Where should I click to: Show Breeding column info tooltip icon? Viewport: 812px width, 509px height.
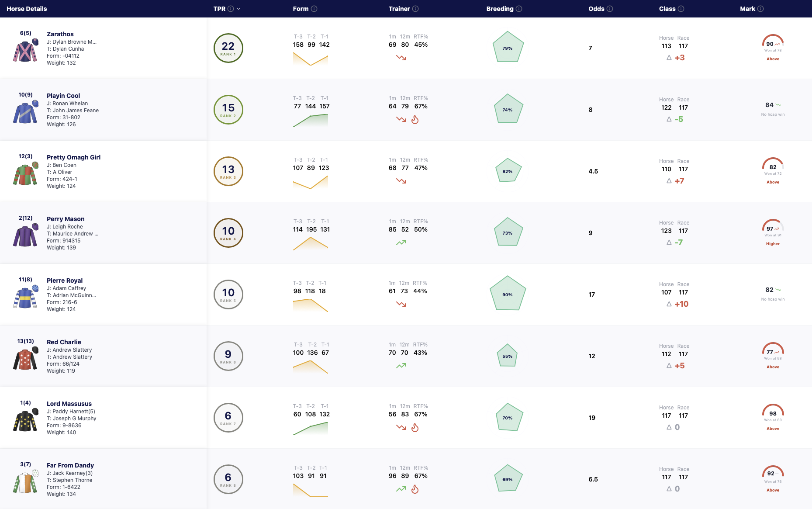[x=519, y=9]
